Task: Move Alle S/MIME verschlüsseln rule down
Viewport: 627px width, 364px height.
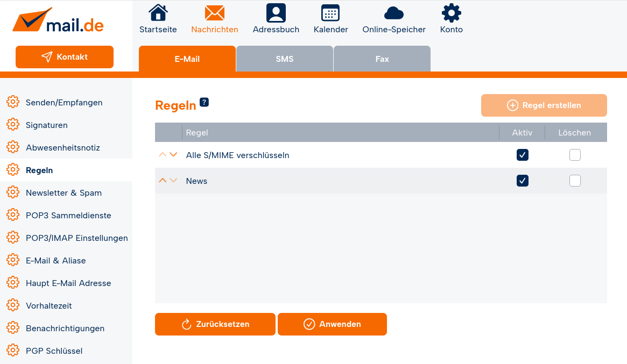Action: pos(173,155)
